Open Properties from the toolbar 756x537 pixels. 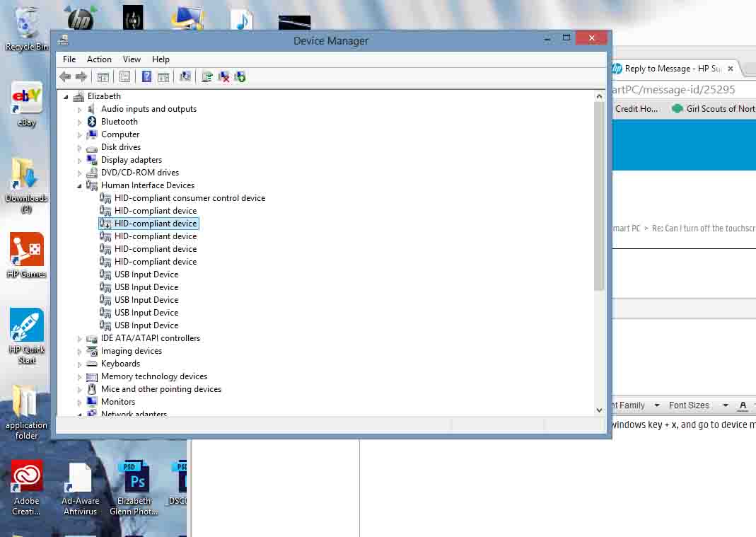[124, 77]
